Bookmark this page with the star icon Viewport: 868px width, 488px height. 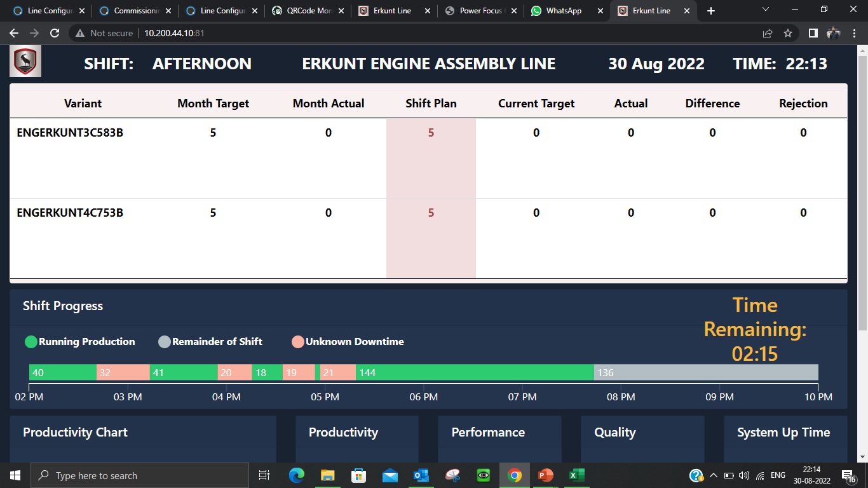pyautogui.click(x=788, y=33)
